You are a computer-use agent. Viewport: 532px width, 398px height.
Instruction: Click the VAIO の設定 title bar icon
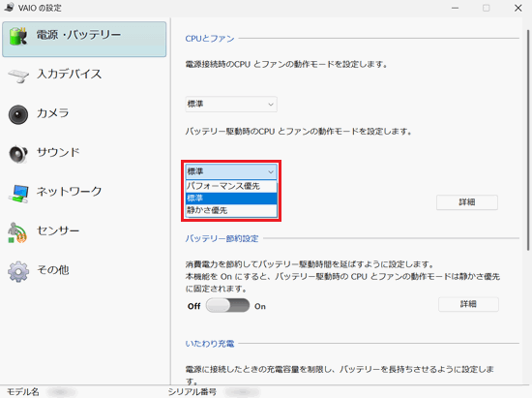(10, 7)
